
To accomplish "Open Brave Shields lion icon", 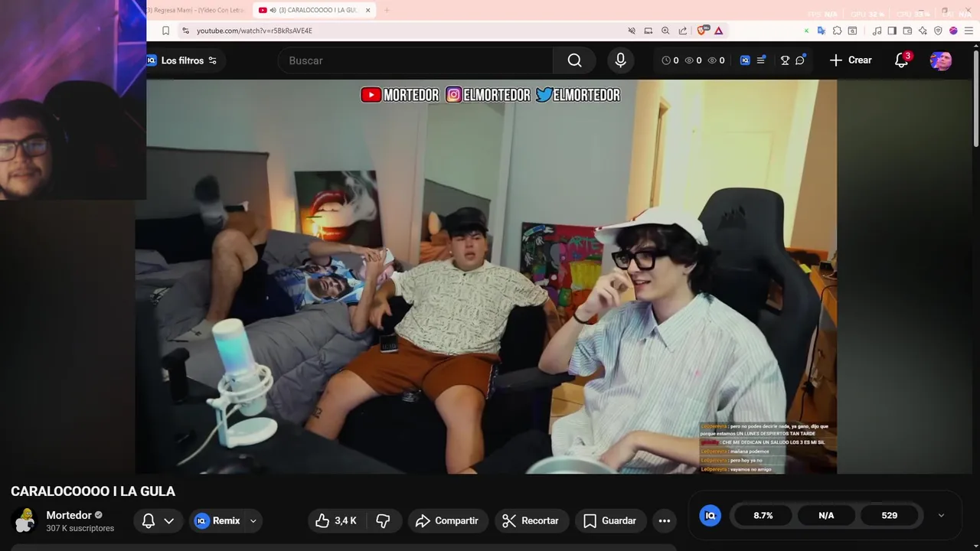I will [x=702, y=31].
